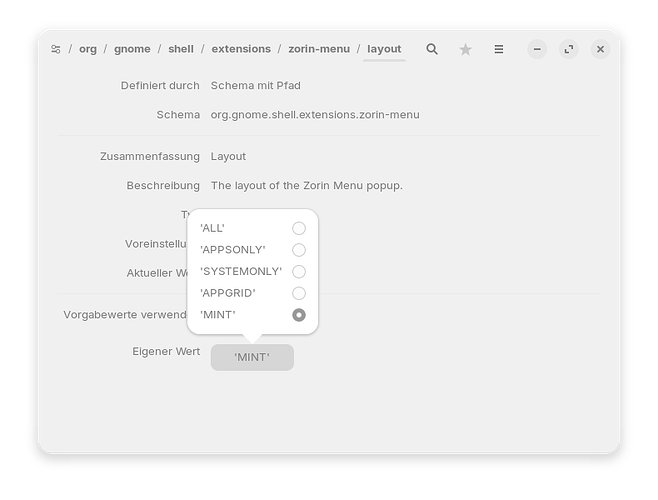
Task: Open the search magnifier icon
Action: tap(432, 49)
